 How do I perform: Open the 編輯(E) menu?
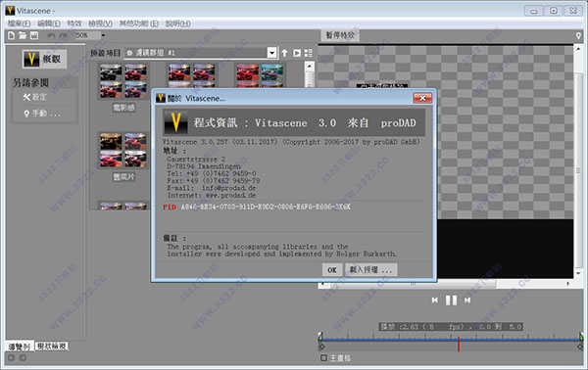(x=49, y=23)
